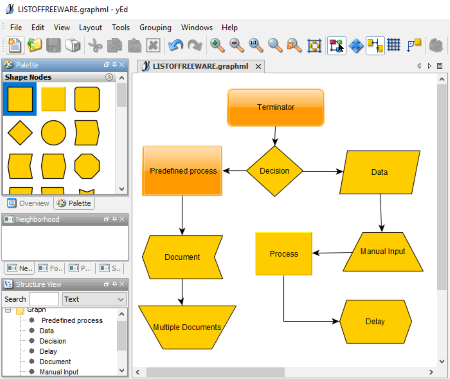Select Delay in the structure tree
The height and width of the screenshot is (379, 450).
point(48,351)
